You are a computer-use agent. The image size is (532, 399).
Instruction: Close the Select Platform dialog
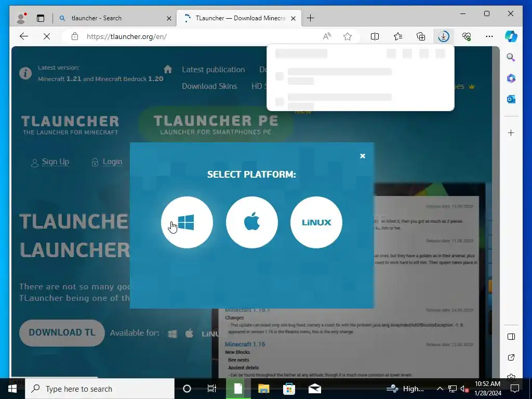tap(362, 156)
